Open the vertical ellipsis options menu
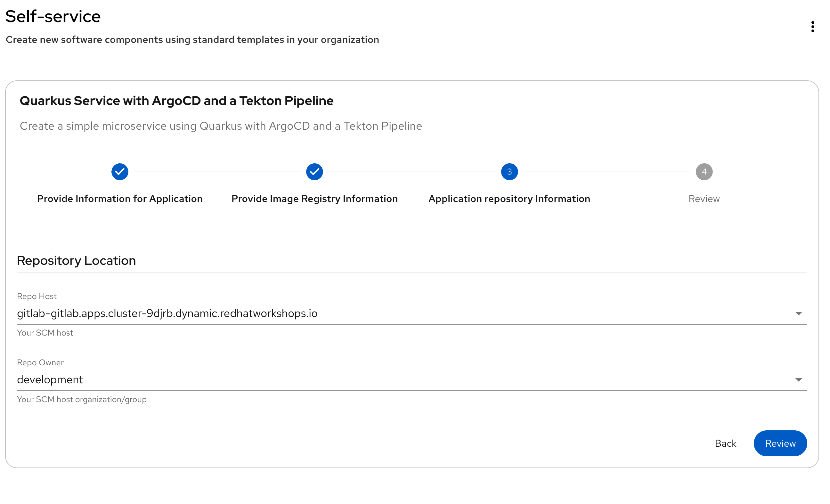Screen dimensions: 830x504 (x=813, y=26)
